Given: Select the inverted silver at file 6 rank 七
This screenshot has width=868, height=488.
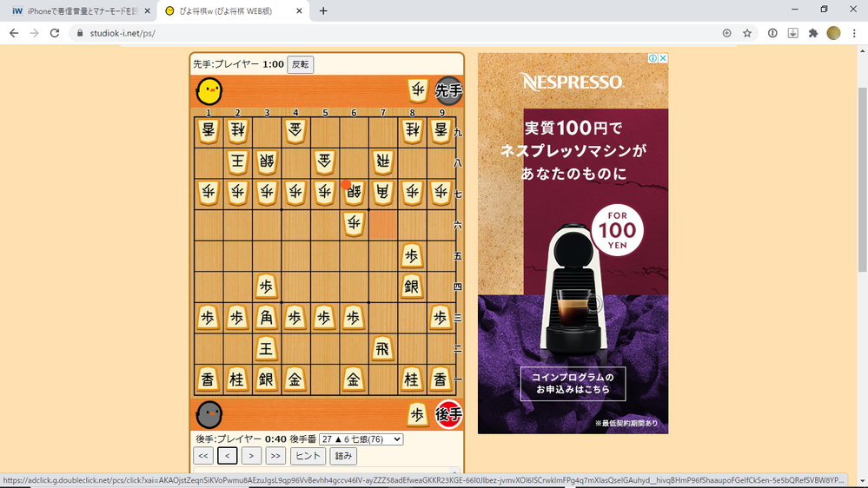Looking at the screenshot, I should 354,193.
